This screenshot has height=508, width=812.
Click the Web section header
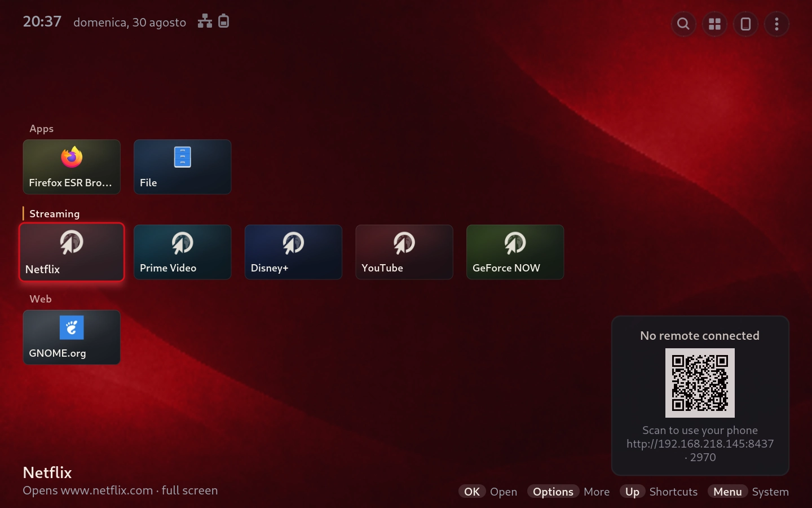[x=41, y=299]
